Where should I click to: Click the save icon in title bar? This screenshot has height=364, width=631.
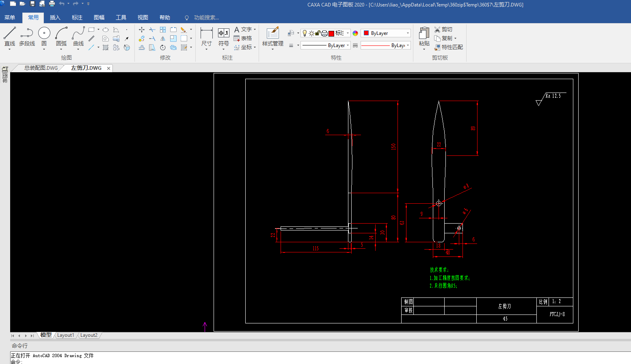click(32, 4)
